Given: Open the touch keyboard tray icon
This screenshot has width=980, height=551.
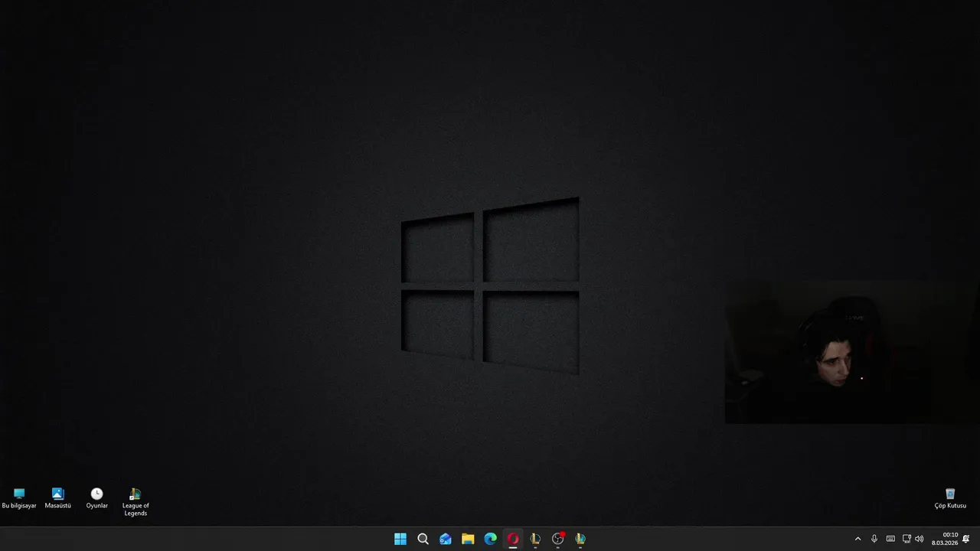Looking at the screenshot, I should (x=890, y=539).
